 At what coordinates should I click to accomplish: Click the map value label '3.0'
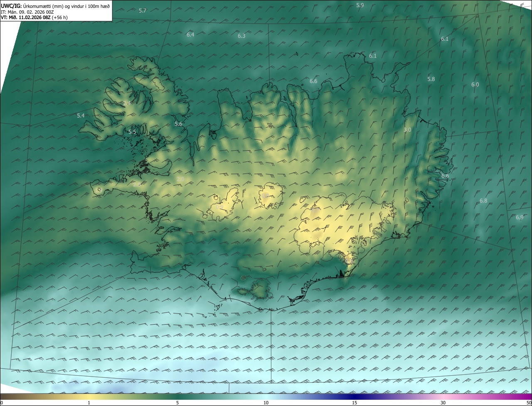407,130
